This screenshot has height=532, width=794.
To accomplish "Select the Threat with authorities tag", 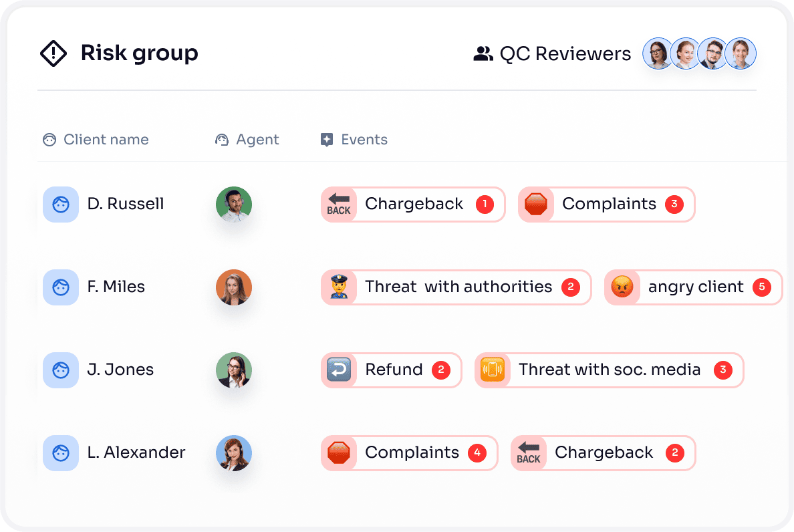I will [x=456, y=287].
